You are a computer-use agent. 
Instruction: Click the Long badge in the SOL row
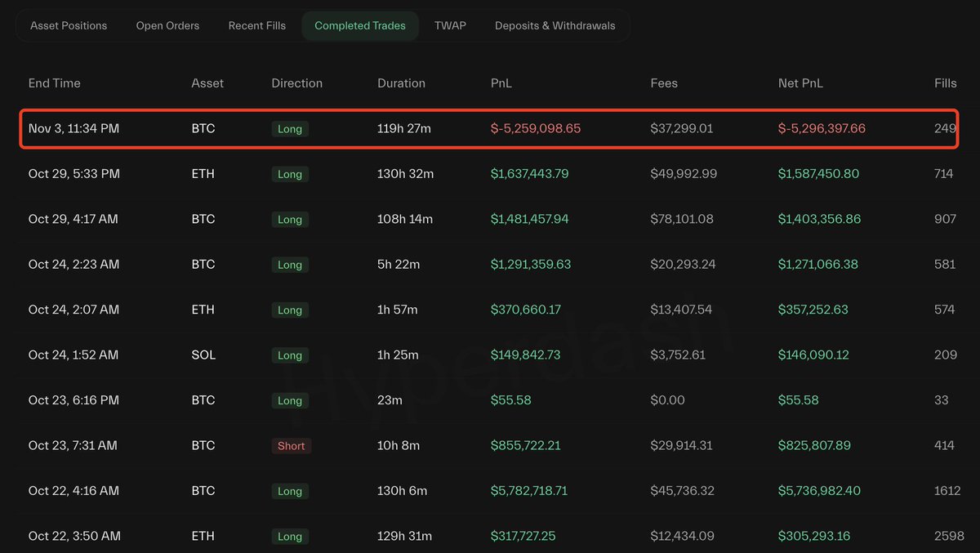[290, 355]
